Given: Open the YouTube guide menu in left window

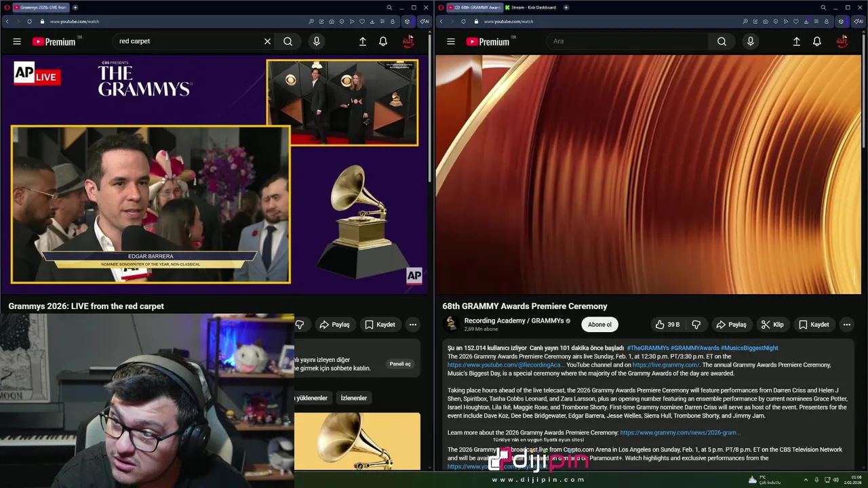Looking at the screenshot, I should 17,41.
